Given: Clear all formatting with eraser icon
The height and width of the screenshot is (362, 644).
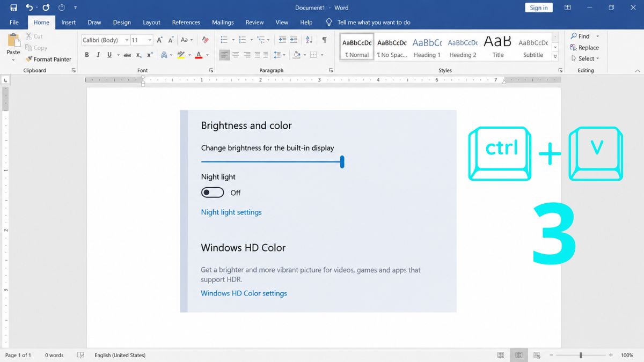Looking at the screenshot, I should (x=205, y=40).
